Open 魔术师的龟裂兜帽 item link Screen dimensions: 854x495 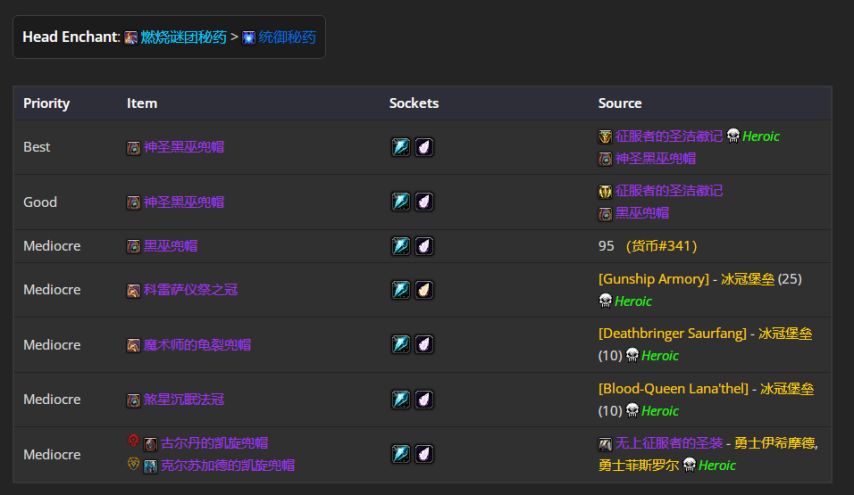(x=197, y=345)
